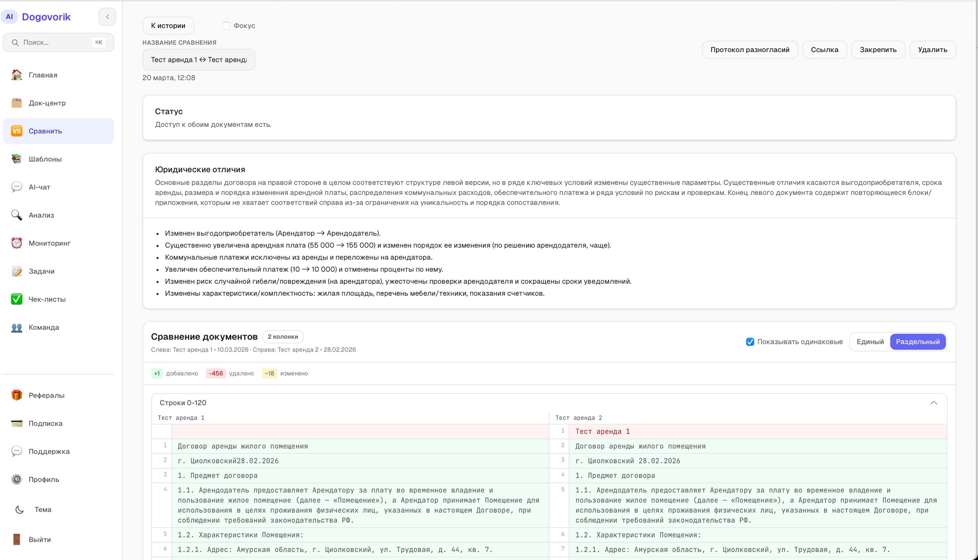Enable the Фокус checkbox
This screenshot has width=978, height=560.
pos(226,26)
